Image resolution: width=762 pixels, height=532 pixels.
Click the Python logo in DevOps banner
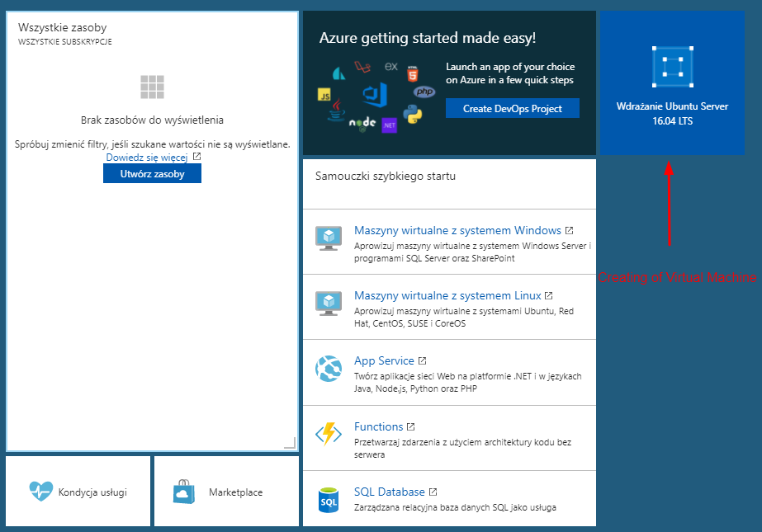point(413,114)
